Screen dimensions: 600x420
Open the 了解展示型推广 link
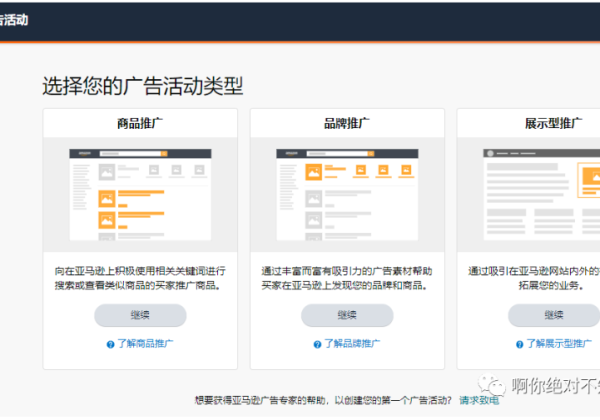pos(559,343)
